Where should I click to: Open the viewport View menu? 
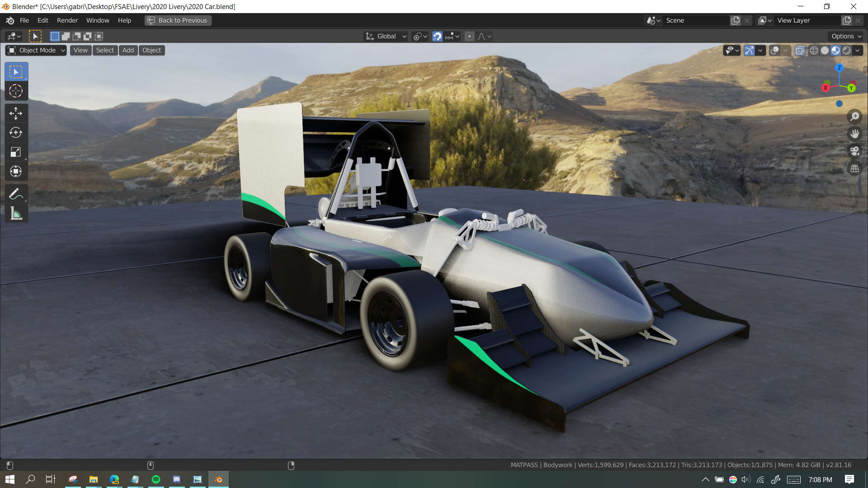80,51
